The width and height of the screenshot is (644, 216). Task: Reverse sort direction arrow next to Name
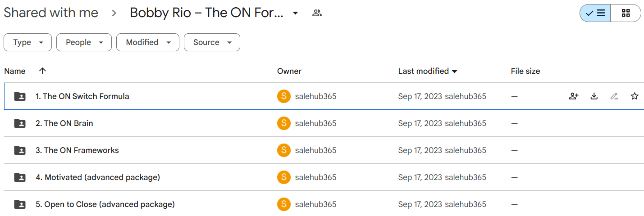42,71
